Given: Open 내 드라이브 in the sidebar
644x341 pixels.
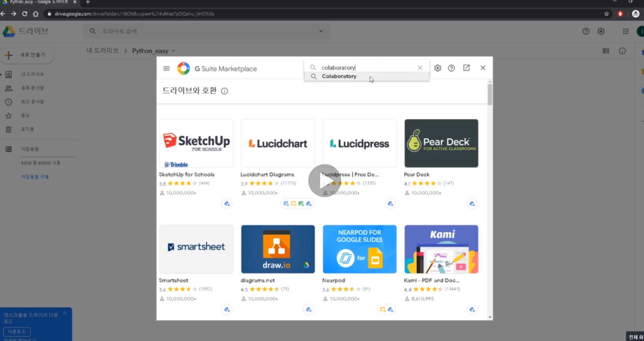Looking at the screenshot, I should pyautogui.click(x=33, y=74).
